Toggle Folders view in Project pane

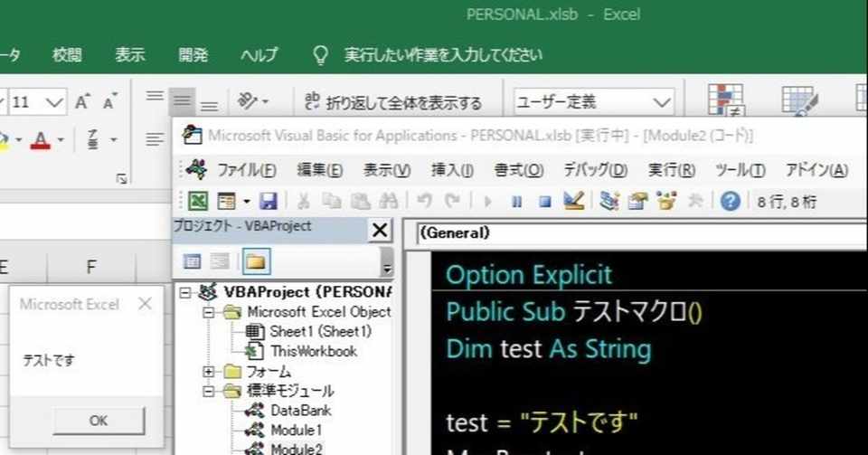(256, 261)
